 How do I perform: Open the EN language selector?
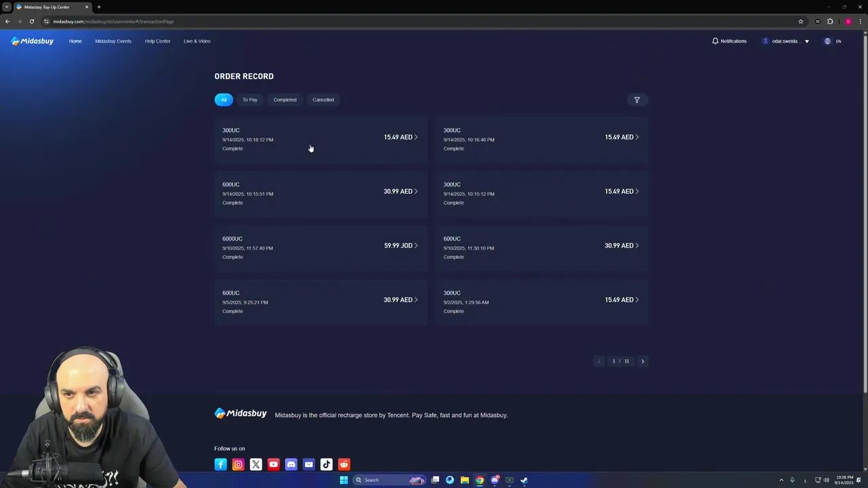[838, 41]
